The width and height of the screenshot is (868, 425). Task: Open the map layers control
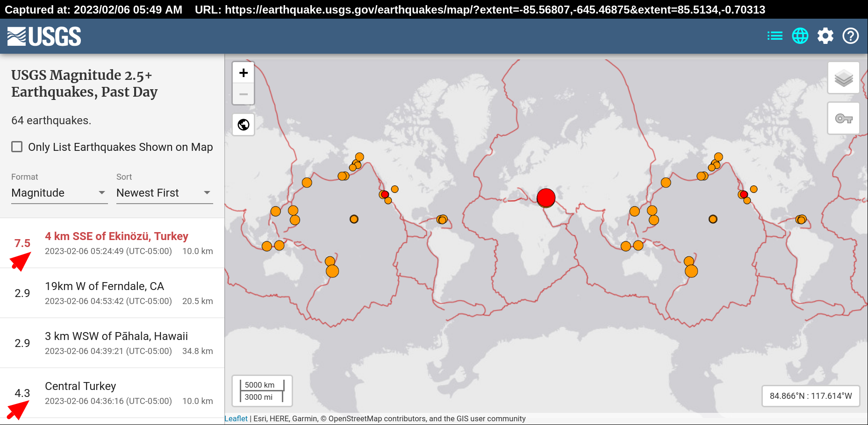844,78
